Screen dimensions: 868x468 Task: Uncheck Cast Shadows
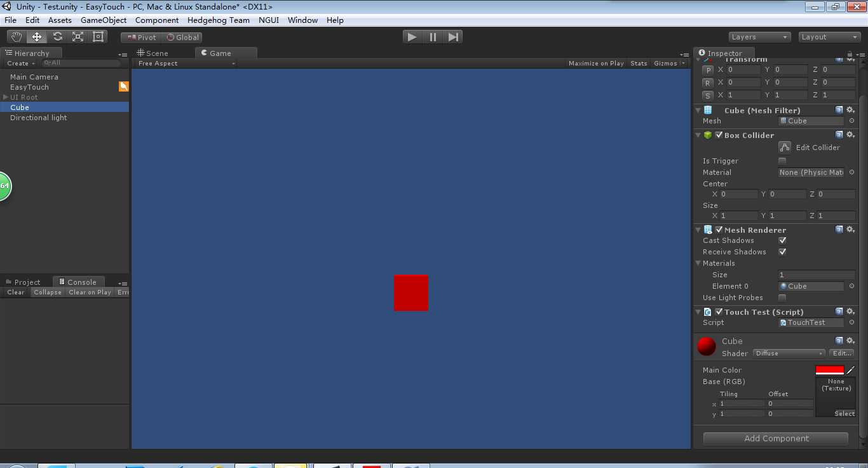coord(782,240)
